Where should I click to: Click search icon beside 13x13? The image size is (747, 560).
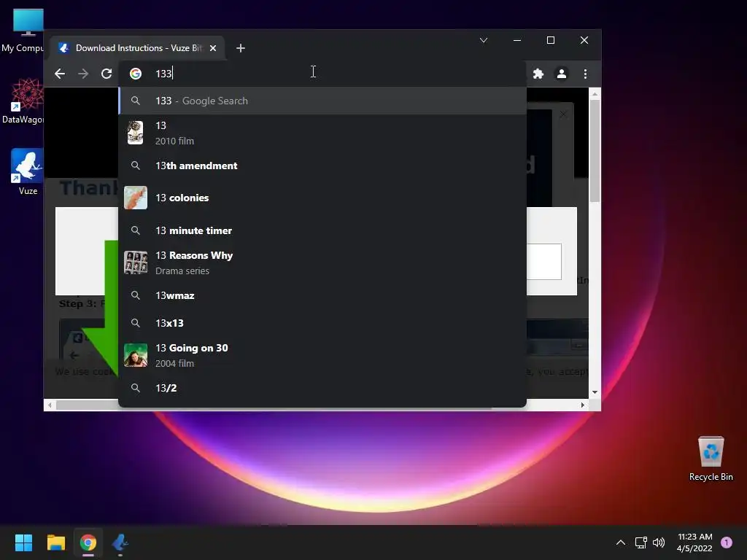[136, 323]
